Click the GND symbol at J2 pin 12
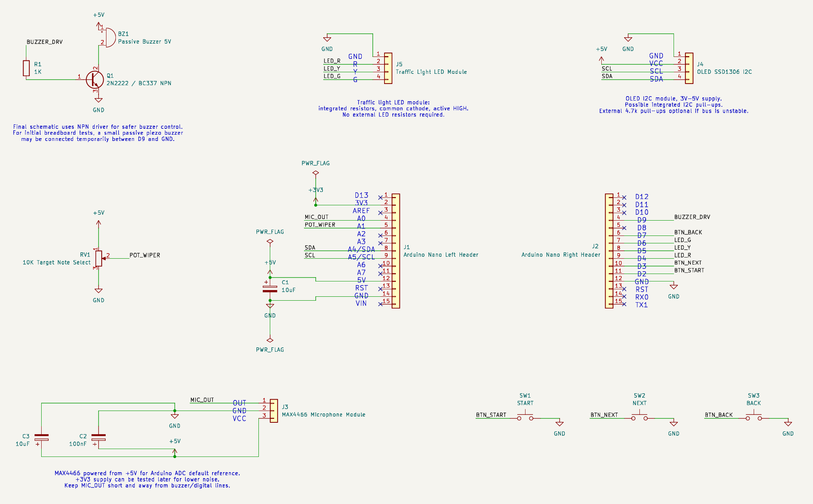 click(674, 287)
